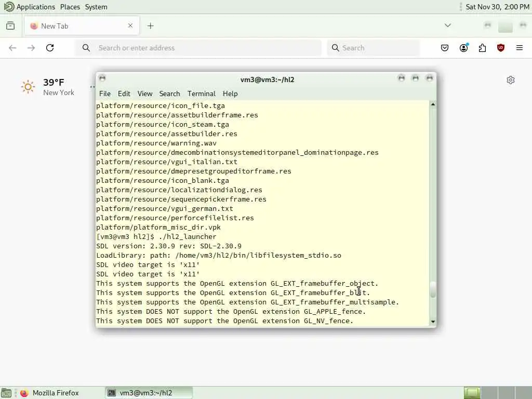The height and width of the screenshot is (399, 532).
Task: Click terminal scrollbar down arrow
Action: [x=433, y=321]
